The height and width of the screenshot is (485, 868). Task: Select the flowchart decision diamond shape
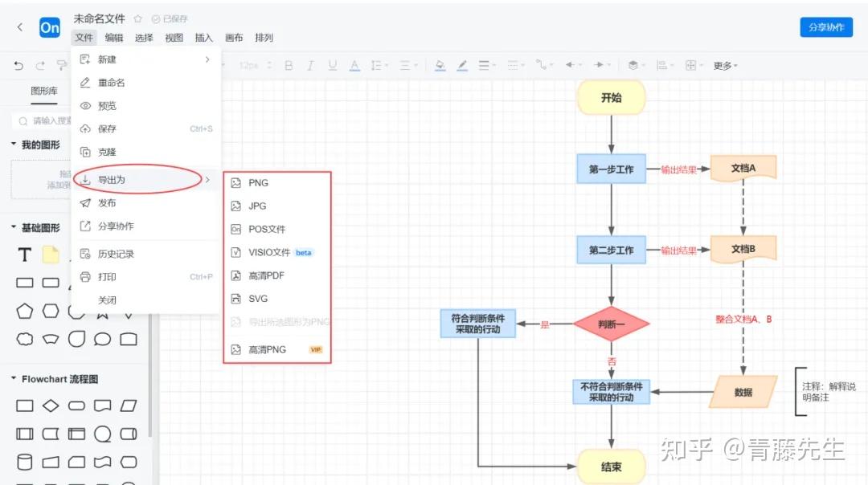coord(51,406)
